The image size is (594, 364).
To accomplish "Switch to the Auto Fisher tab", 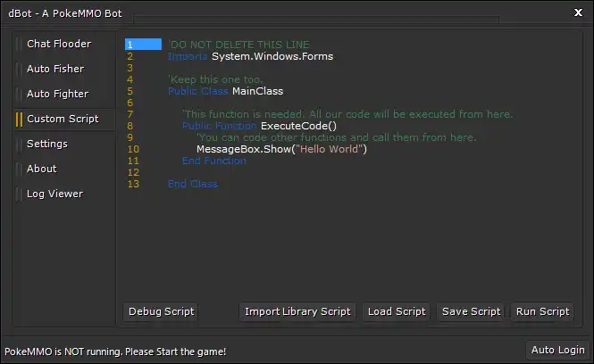I will point(55,69).
